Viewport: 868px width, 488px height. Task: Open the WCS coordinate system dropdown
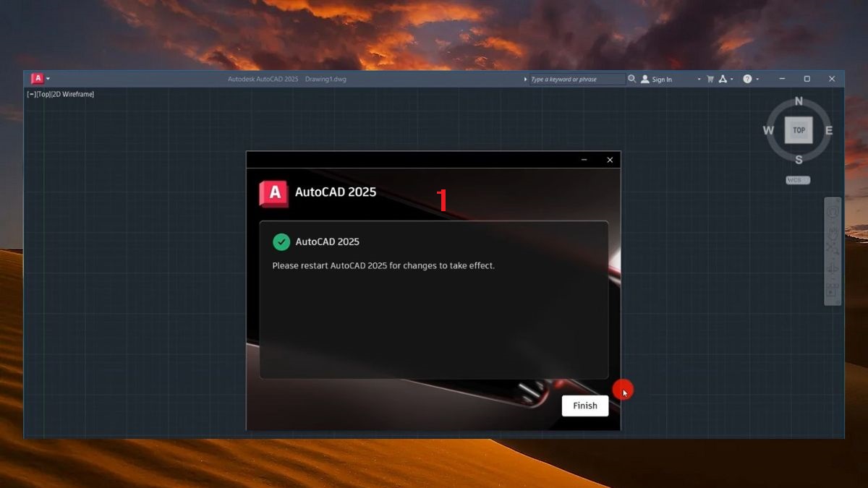[798, 180]
